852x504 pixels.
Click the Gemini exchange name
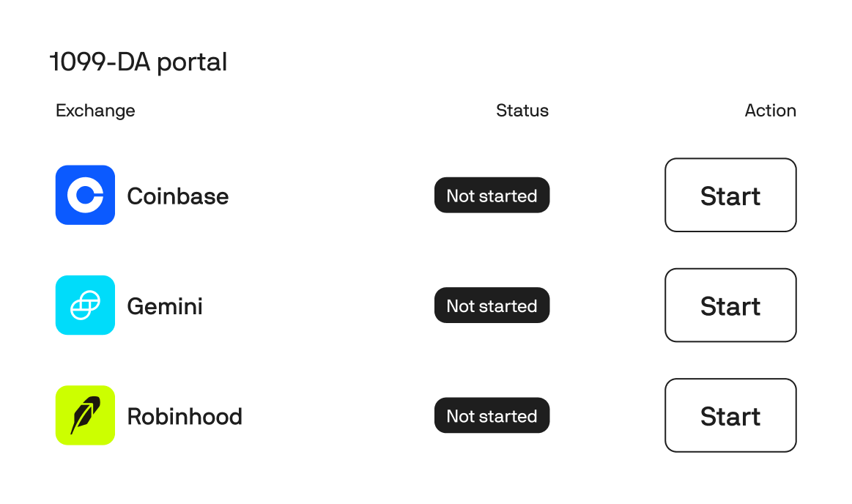(x=165, y=306)
